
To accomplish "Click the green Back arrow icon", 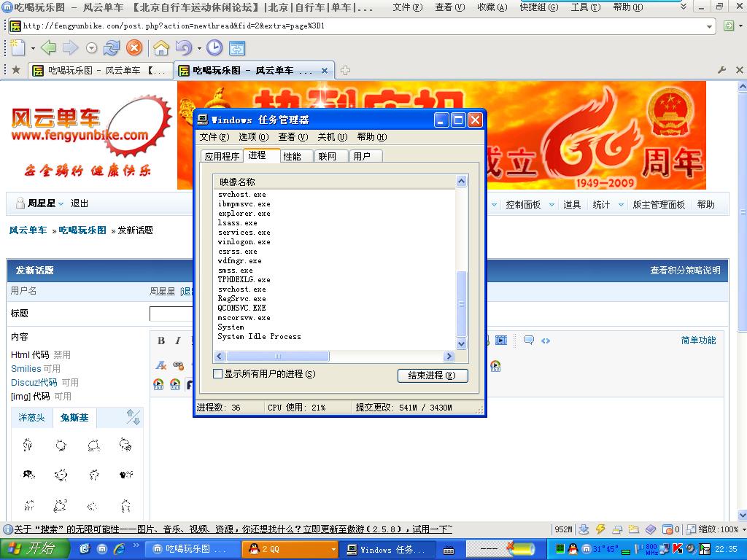I will click(48, 48).
